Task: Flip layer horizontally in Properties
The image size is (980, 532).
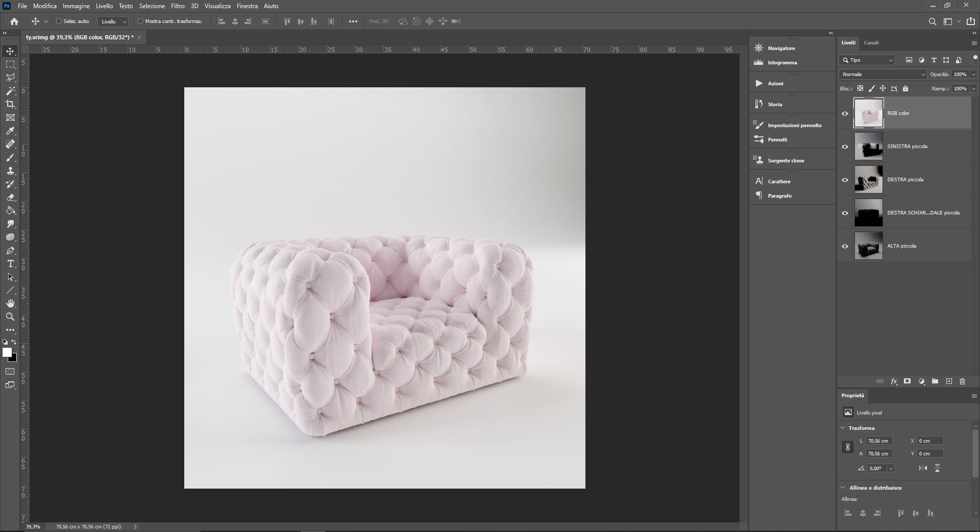Action: point(923,468)
